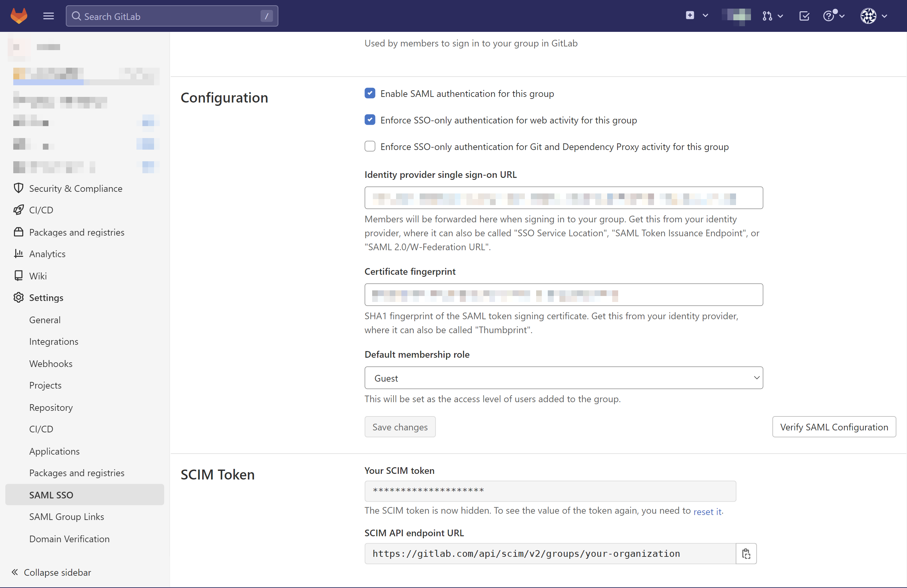The width and height of the screenshot is (907, 588).
Task: Open the Default membership role dropdown
Action: click(564, 378)
